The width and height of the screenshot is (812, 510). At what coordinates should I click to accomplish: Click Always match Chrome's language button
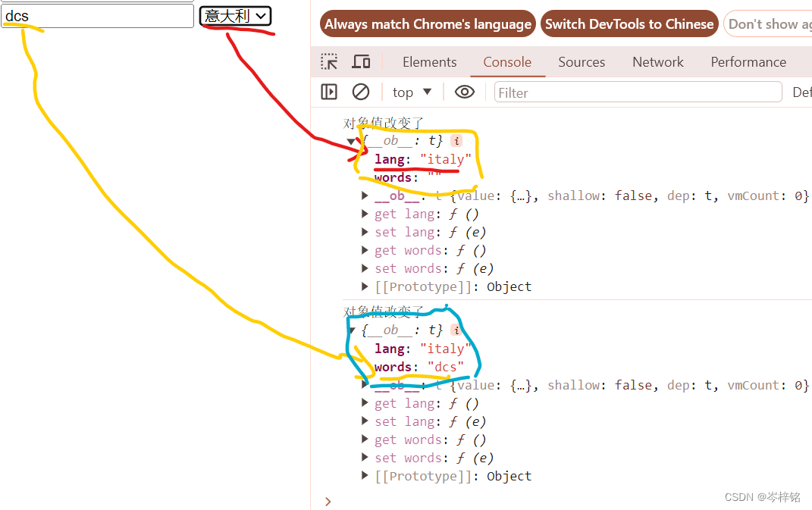(427, 23)
